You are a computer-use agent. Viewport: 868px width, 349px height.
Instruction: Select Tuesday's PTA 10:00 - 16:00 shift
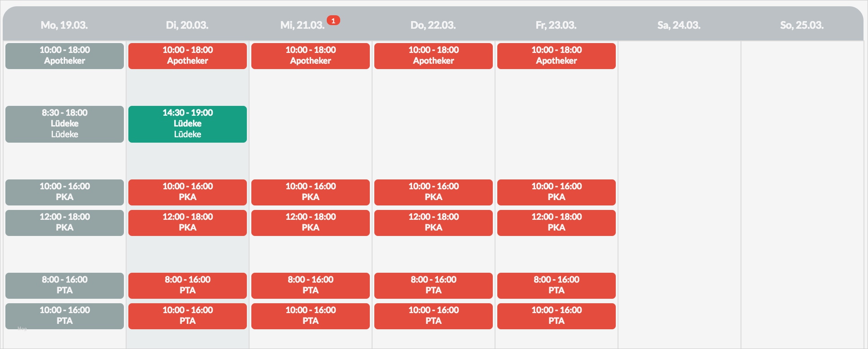(188, 316)
